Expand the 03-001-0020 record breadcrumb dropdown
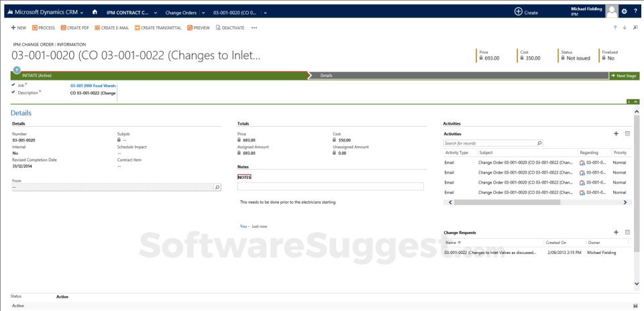Screen dimensions: 644x311 (266, 12)
